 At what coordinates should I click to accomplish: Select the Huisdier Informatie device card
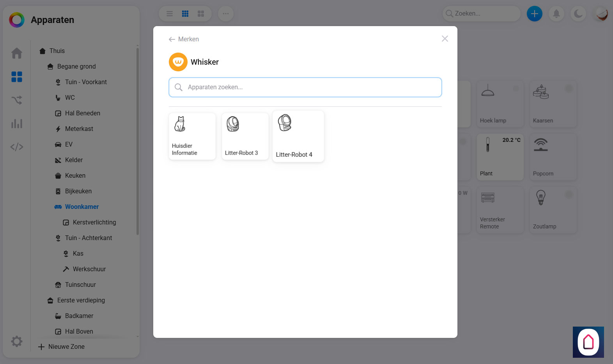coord(192,136)
